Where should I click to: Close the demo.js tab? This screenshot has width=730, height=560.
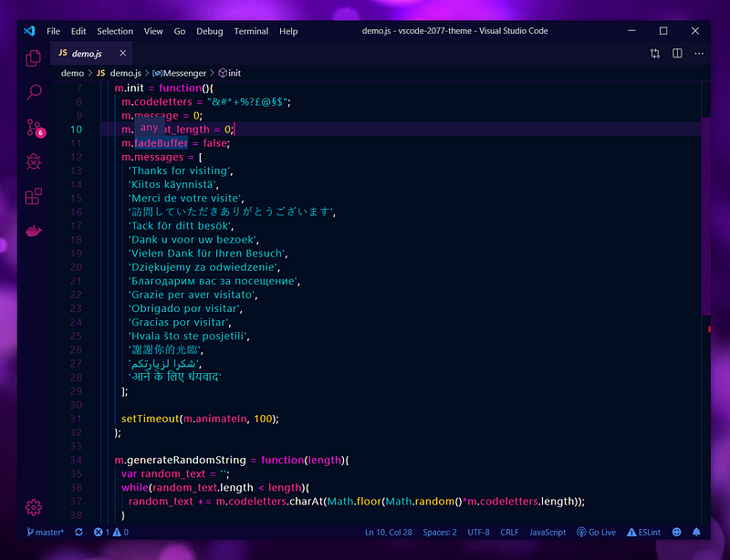click(x=122, y=53)
